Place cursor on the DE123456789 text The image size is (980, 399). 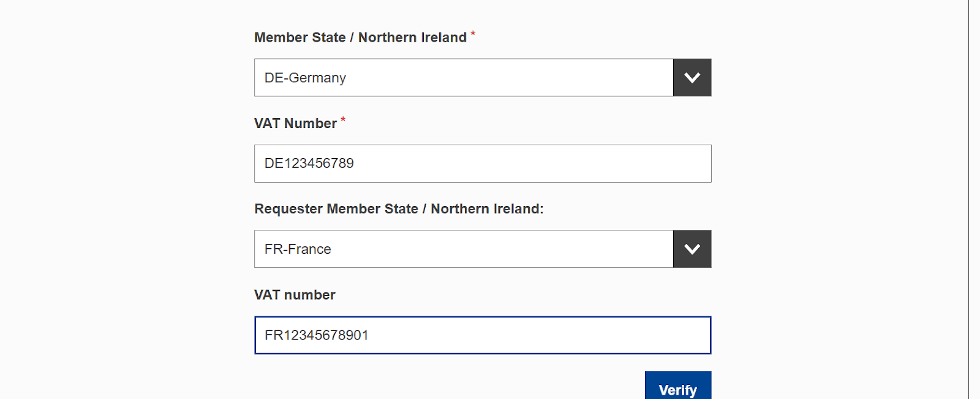pos(309,164)
